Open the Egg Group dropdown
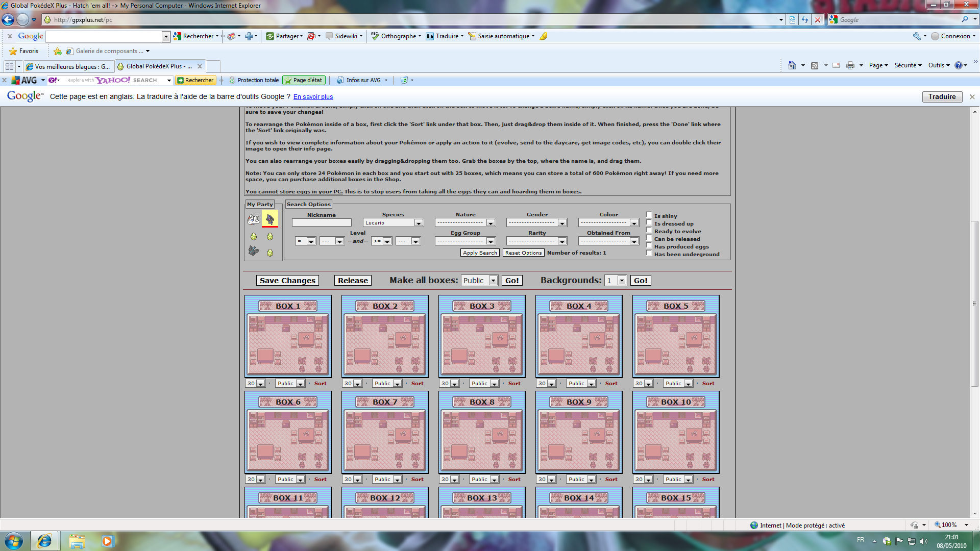Image resolution: width=980 pixels, height=551 pixels. pos(465,241)
